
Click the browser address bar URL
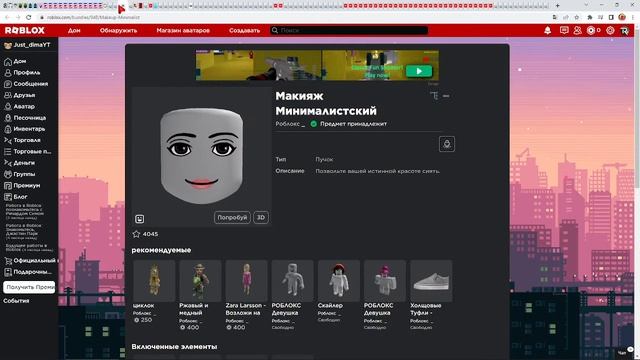93,18
